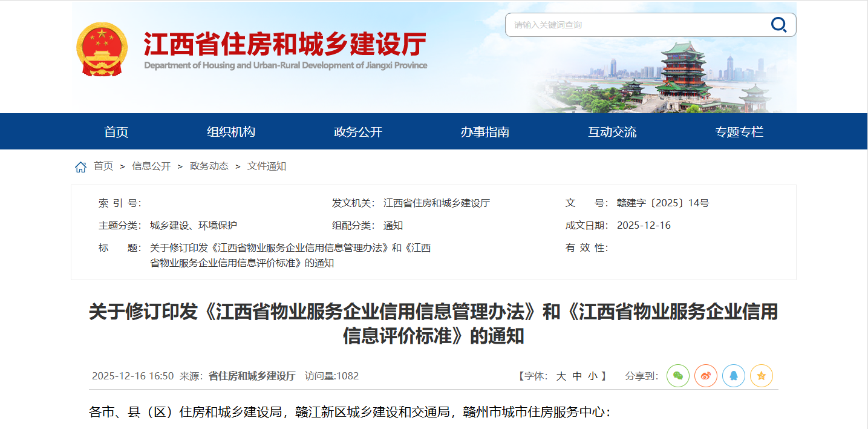Click 政务动态 breadcrumb link
This screenshot has height=429, width=868.
point(209,166)
